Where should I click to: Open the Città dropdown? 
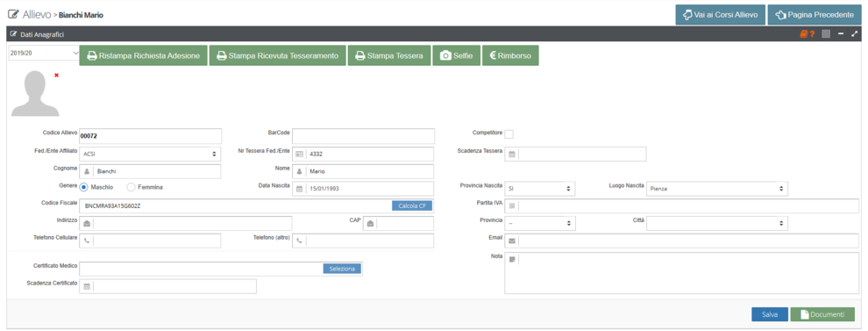[x=717, y=223]
